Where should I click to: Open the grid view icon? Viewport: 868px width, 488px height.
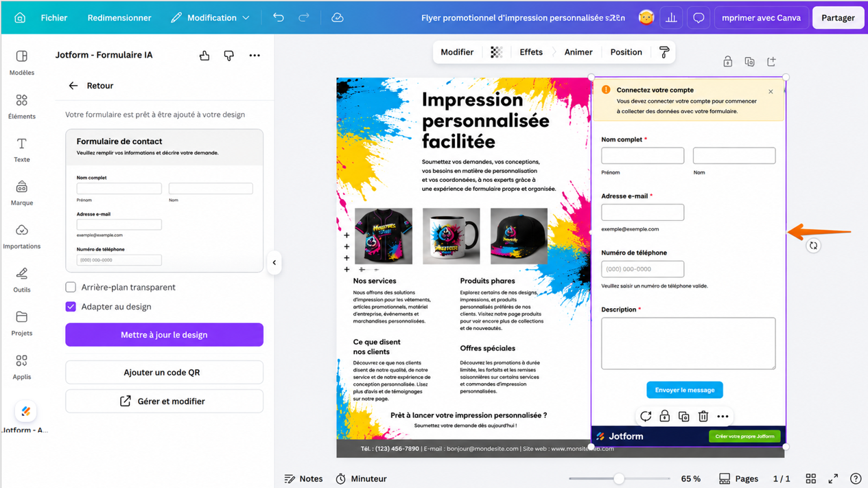[x=811, y=478]
